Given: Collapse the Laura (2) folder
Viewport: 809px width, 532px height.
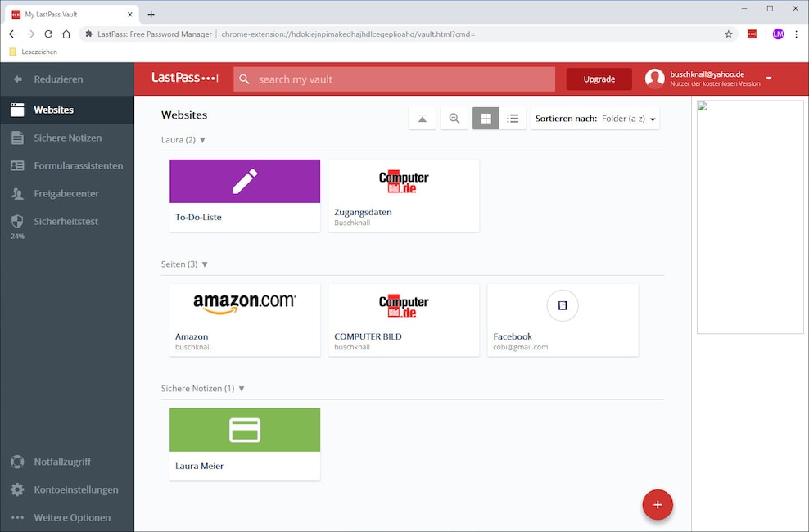Looking at the screenshot, I should (x=203, y=140).
